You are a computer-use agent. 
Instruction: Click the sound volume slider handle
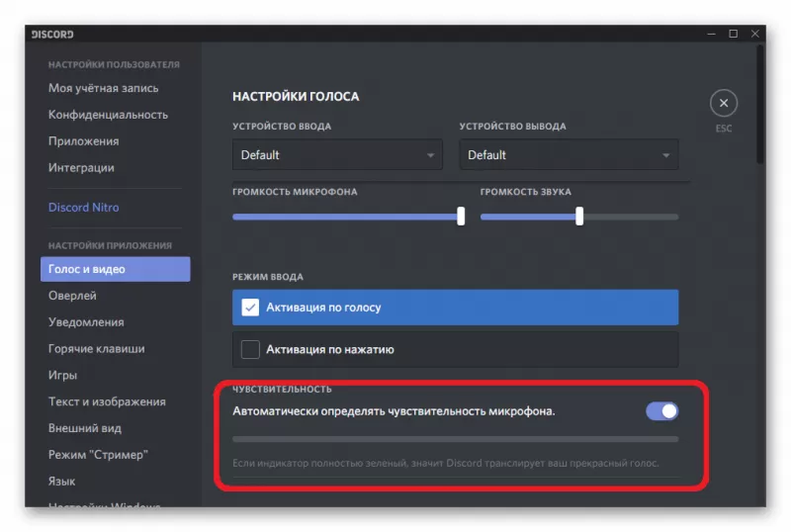579,216
